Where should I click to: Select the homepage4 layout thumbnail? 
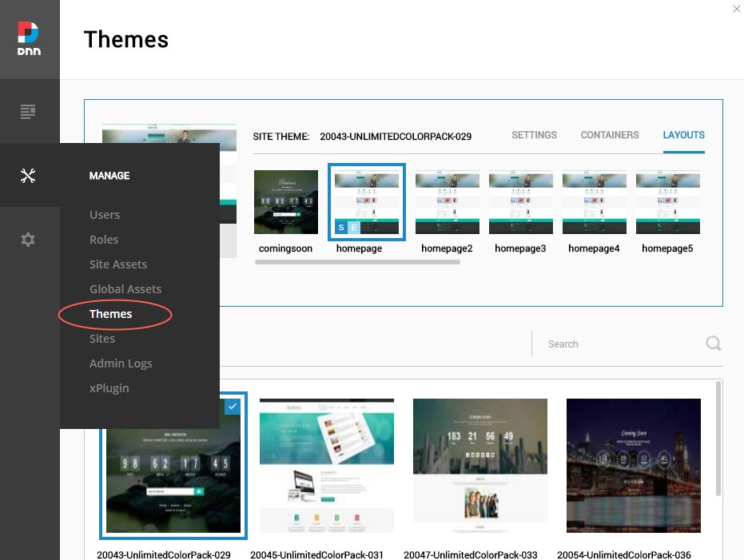(594, 202)
